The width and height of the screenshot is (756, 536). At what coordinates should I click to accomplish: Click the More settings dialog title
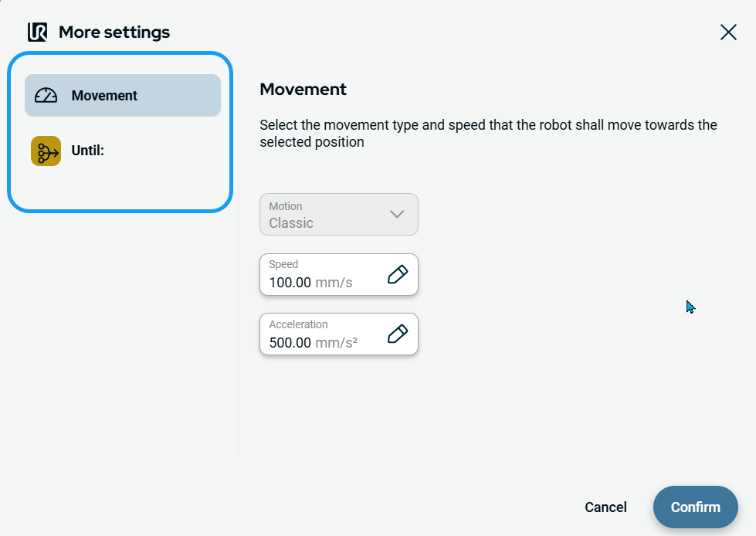pyautogui.click(x=114, y=32)
